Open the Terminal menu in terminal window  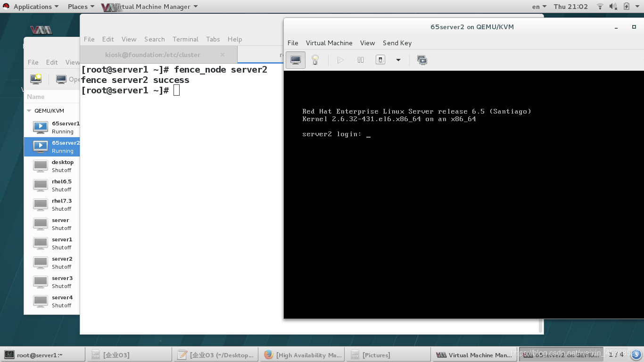[185, 39]
